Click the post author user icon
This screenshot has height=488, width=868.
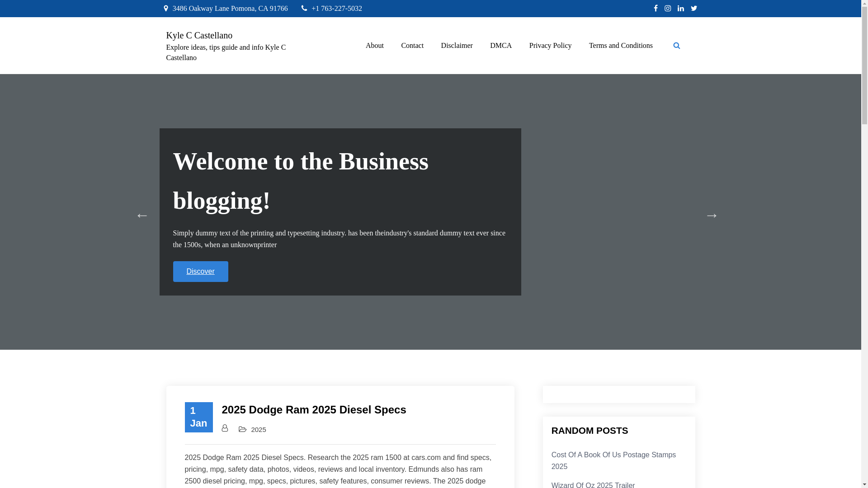[225, 428]
